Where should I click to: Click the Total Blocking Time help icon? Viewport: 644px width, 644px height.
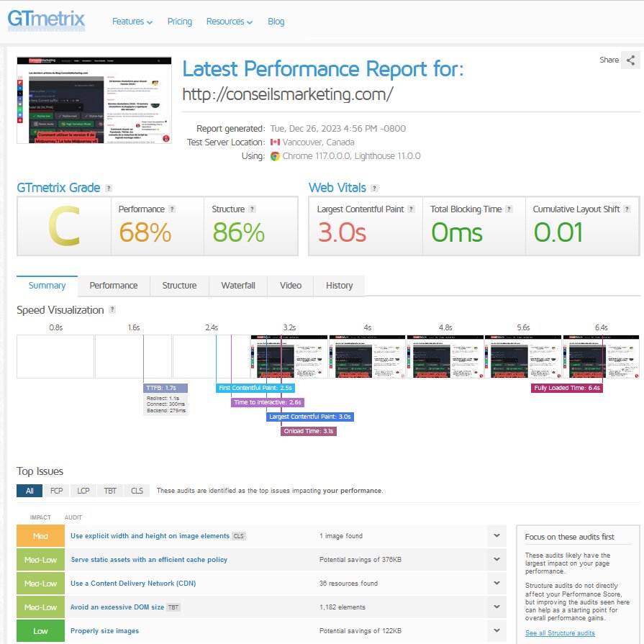point(509,209)
